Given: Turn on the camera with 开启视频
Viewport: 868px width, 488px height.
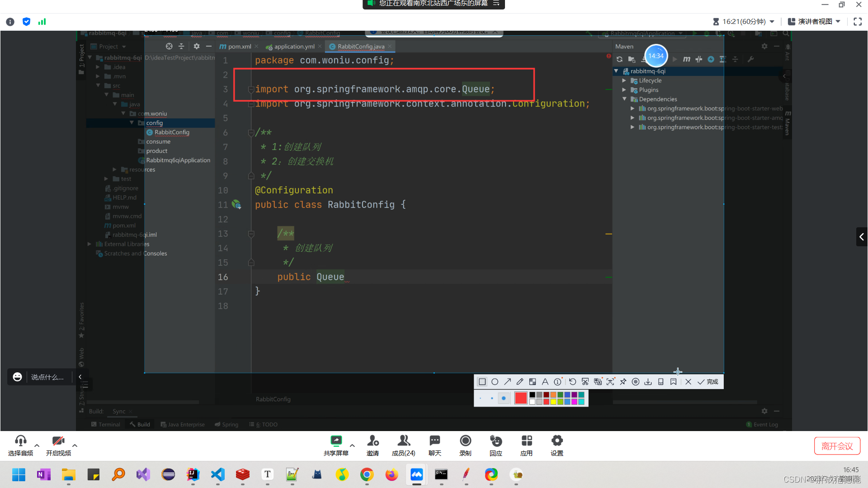Looking at the screenshot, I should click(x=58, y=446).
